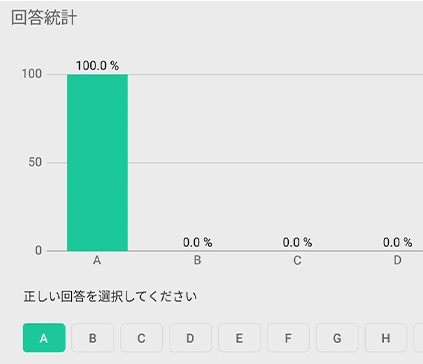Click the 回答統計 heading
423x364 pixels.
pyautogui.click(x=44, y=17)
